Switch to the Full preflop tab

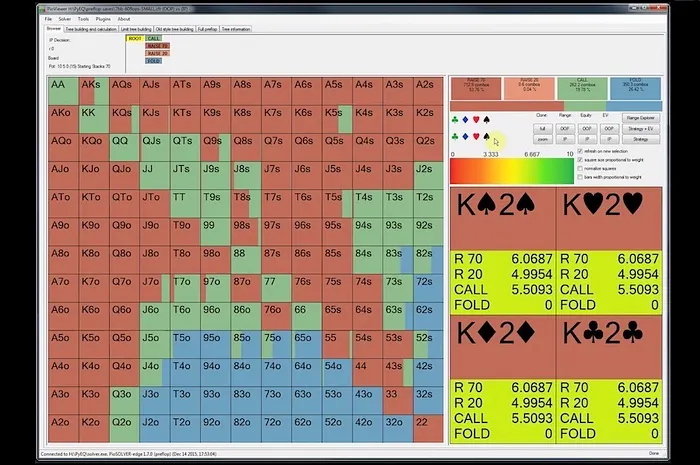pos(207,29)
